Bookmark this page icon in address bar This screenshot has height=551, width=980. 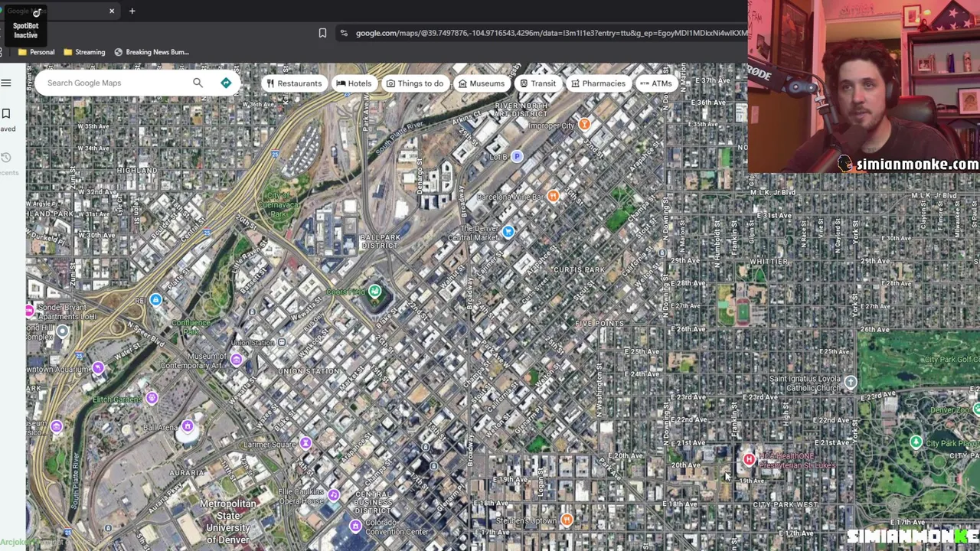pyautogui.click(x=322, y=33)
